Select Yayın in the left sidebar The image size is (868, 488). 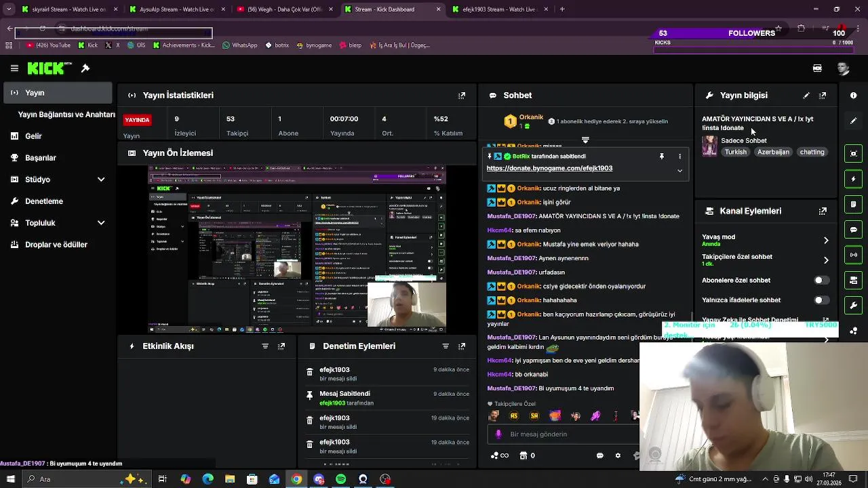click(x=58, y=93)
